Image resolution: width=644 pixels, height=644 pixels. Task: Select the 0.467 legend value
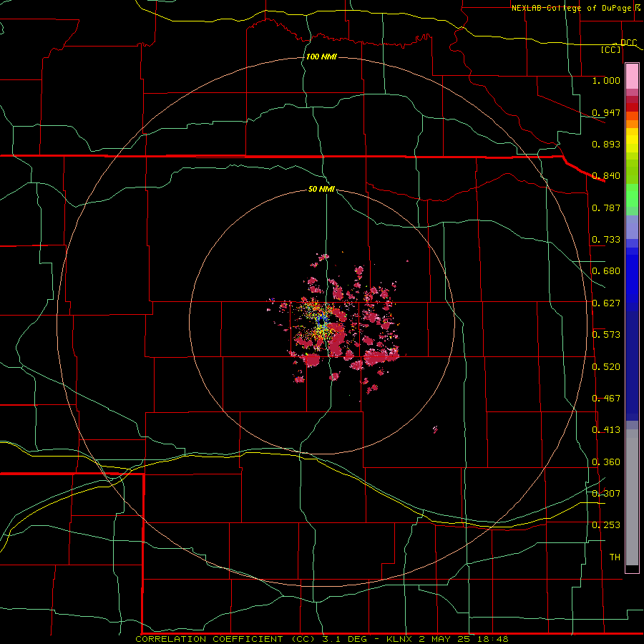(606, 399)
